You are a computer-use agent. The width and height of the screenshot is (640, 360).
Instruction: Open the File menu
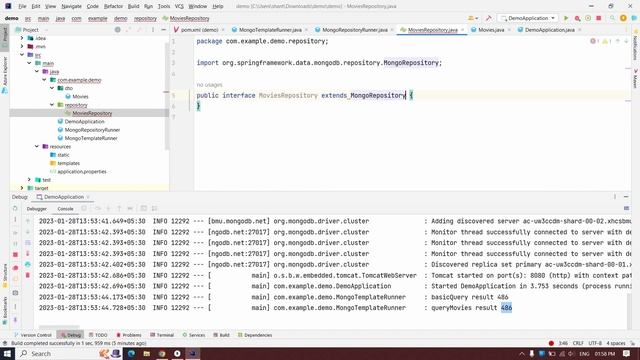pyautogui.click(x=22, y=6)
